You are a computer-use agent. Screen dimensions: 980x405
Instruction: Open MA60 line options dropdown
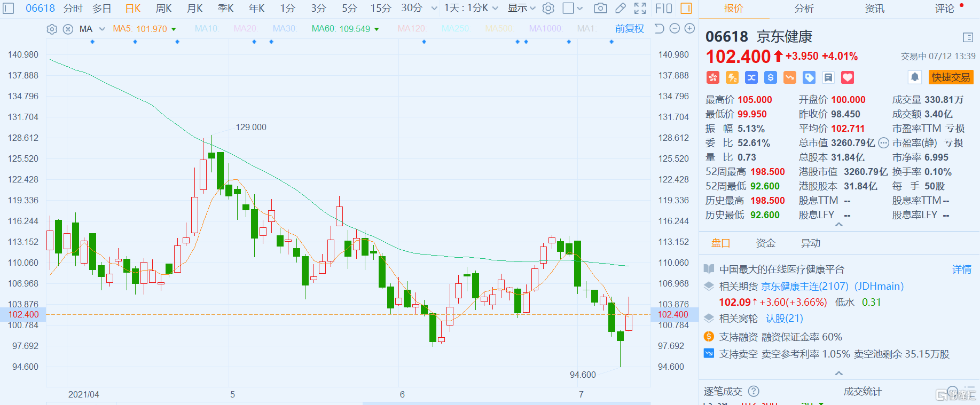[x=377, y=29]
